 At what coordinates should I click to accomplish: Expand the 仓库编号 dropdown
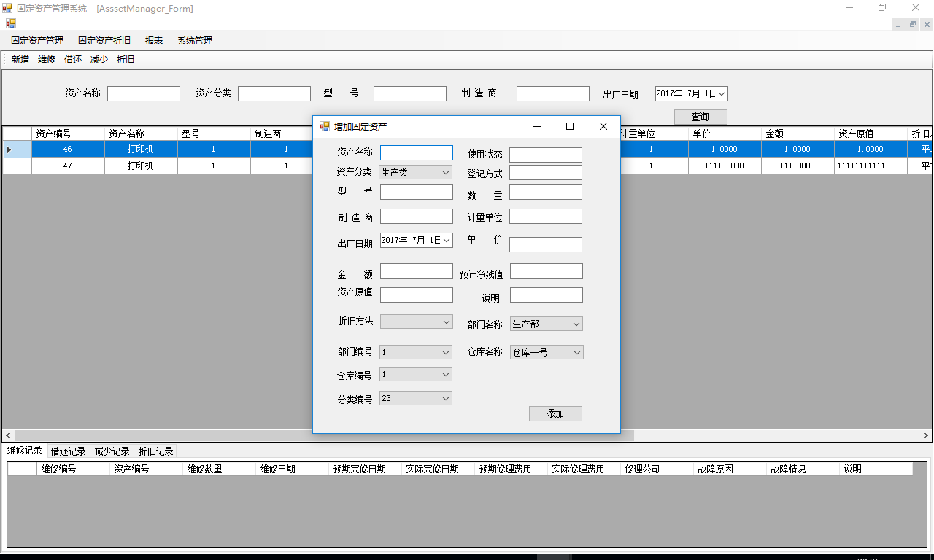pyautogui.click(x=446, y=374)
